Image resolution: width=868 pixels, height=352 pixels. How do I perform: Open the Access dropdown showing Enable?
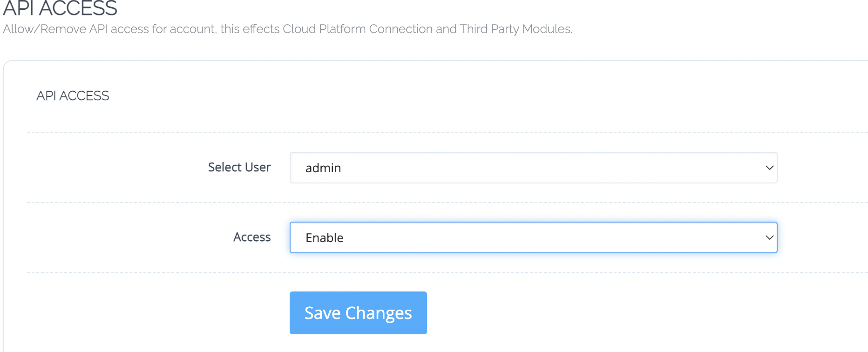click(533, 237)
